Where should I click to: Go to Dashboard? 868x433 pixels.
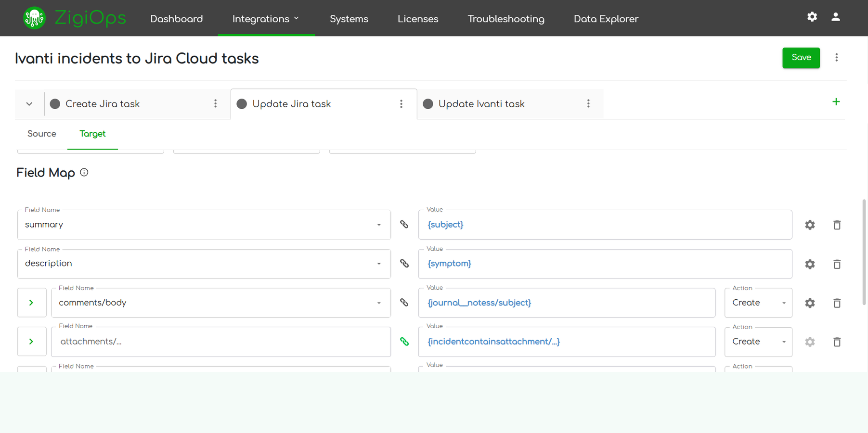tap(177, 19)
